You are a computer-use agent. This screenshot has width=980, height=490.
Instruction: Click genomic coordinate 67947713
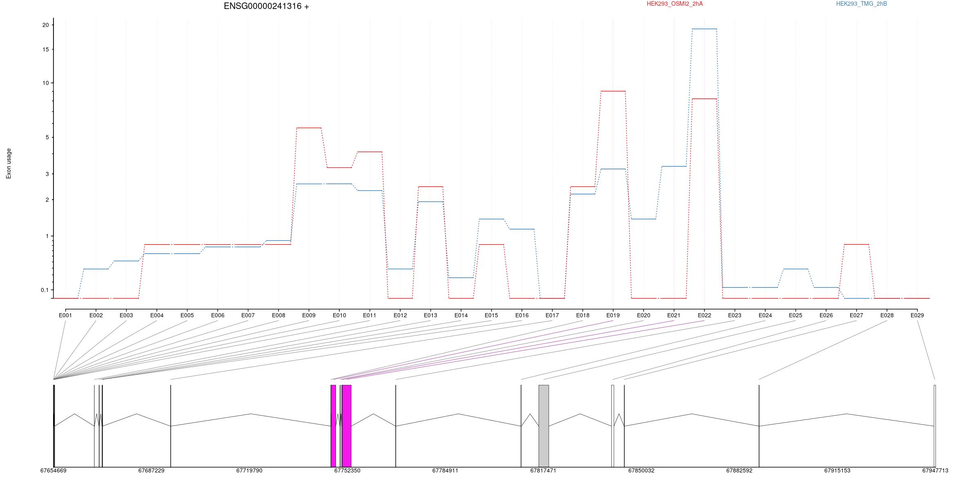coord(935,470)
